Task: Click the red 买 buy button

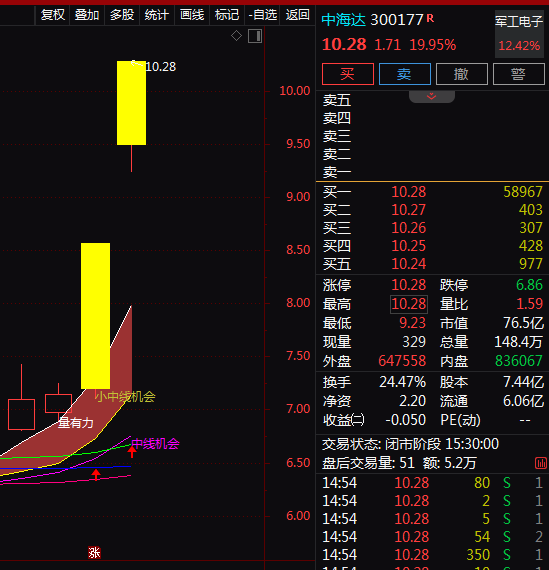Action: 348,74
